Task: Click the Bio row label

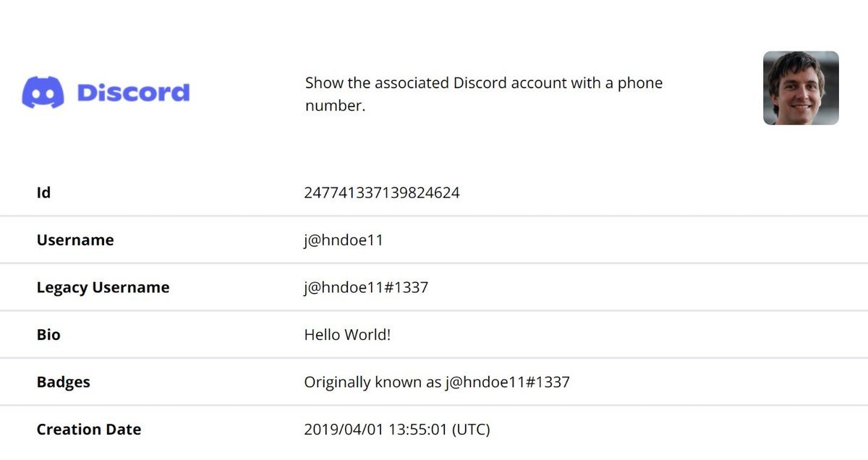Action: [48, 335]
